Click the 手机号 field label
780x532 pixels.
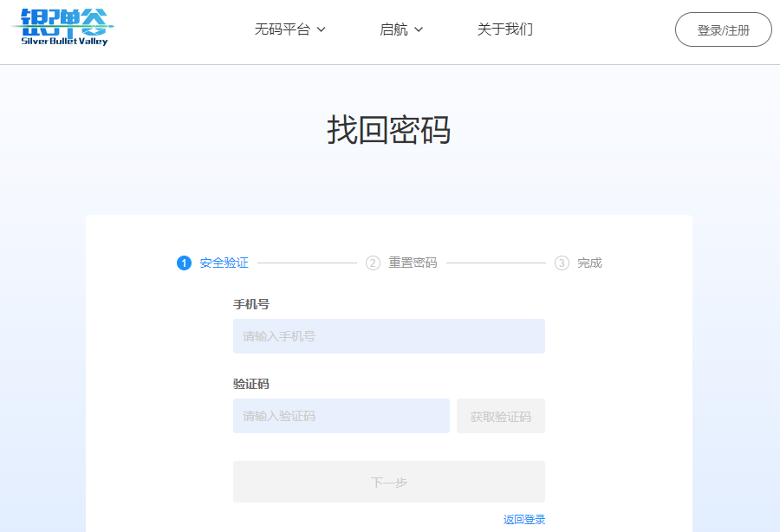point(250,304)
